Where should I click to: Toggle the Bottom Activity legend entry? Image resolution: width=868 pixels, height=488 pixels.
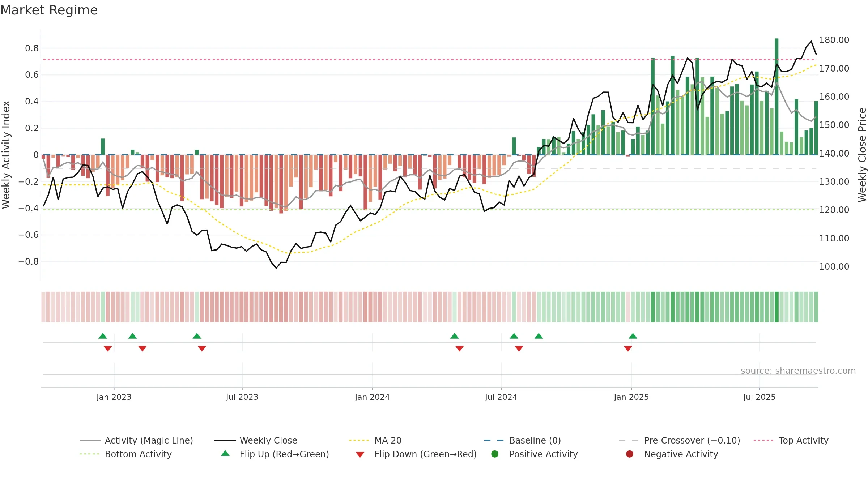(x=125, y=454)
